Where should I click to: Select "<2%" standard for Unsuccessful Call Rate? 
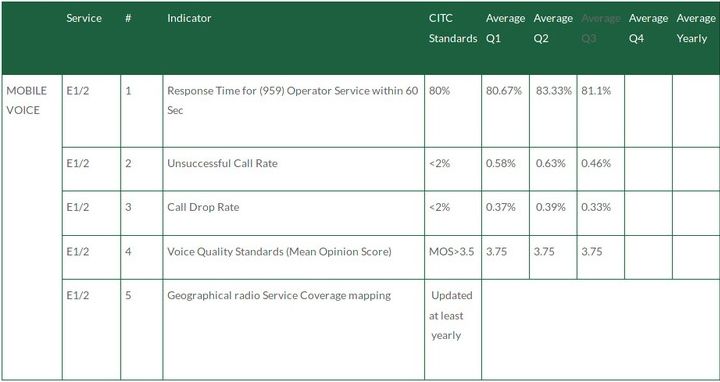(439, 163)
